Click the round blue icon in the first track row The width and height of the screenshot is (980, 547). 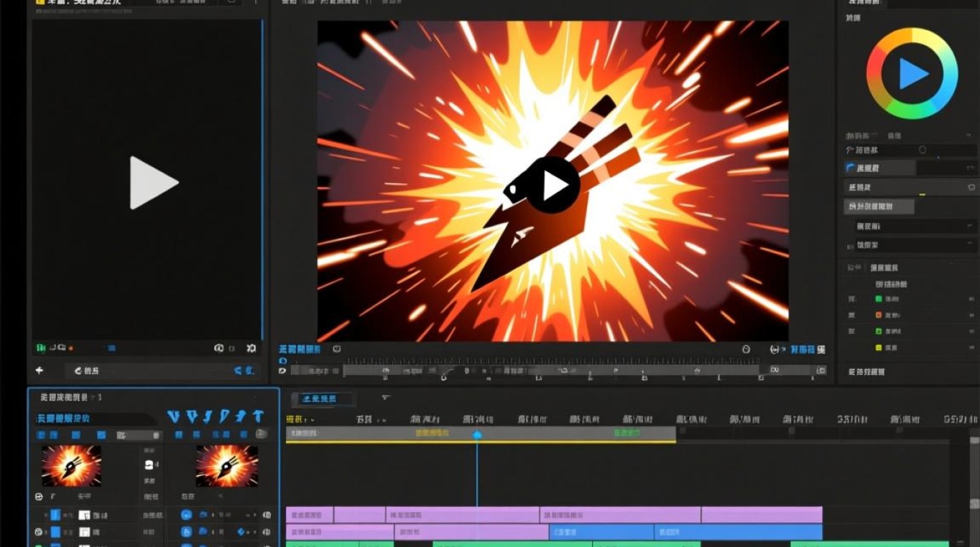click(187, 515)
